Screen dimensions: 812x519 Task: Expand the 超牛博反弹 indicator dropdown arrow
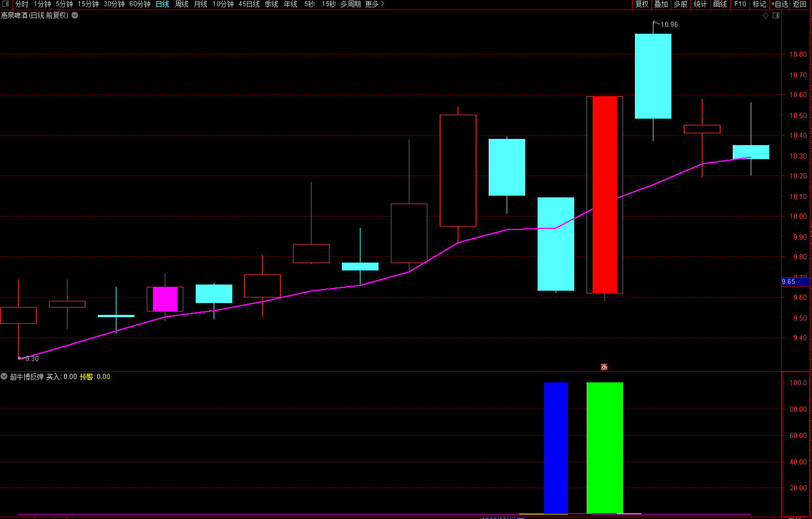4,377
